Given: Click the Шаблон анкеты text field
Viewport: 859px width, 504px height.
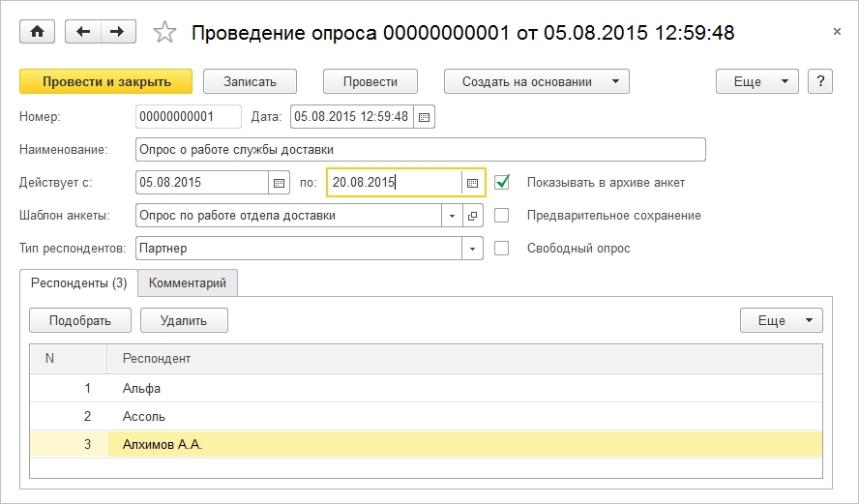Looking at the screenshot, I should 288,216.
